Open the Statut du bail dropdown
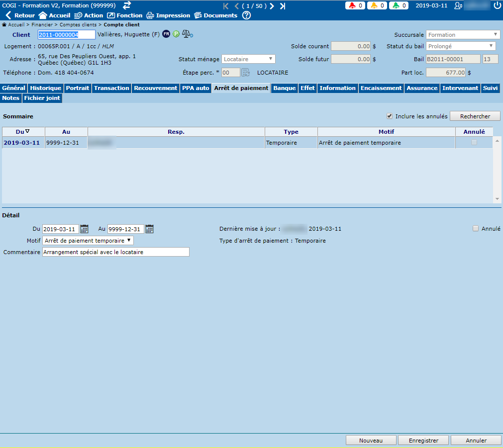 click(461, 46)
